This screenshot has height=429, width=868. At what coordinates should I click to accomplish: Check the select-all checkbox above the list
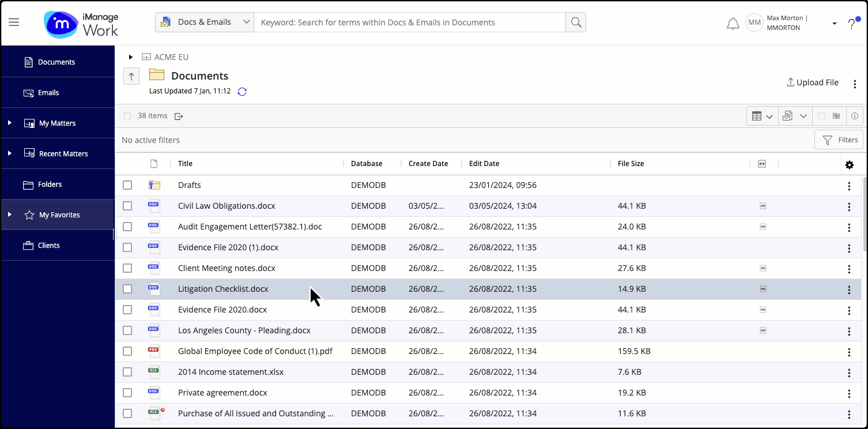click(x=127, y=115)
